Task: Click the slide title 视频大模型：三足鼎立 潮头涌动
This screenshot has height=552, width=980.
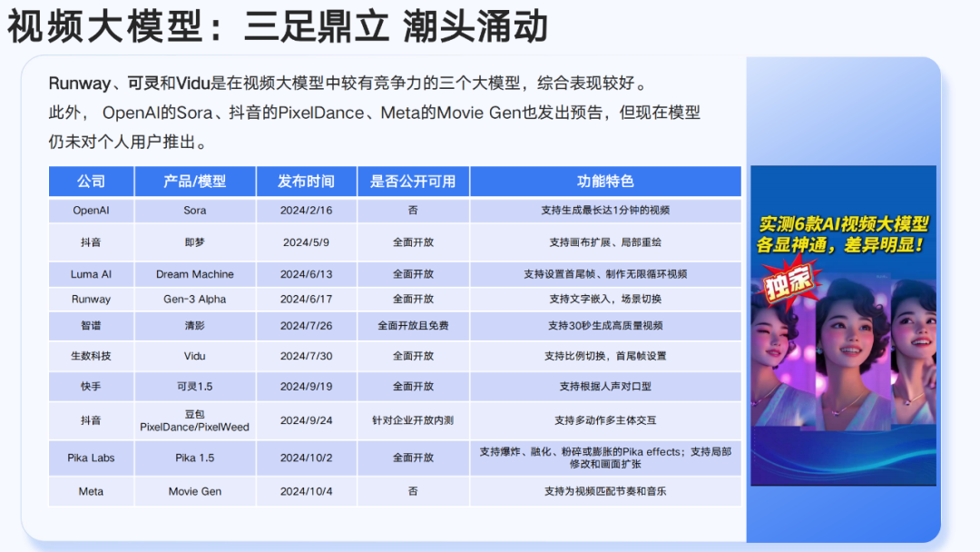Action: pyautogui.click(x=278, y=26)
